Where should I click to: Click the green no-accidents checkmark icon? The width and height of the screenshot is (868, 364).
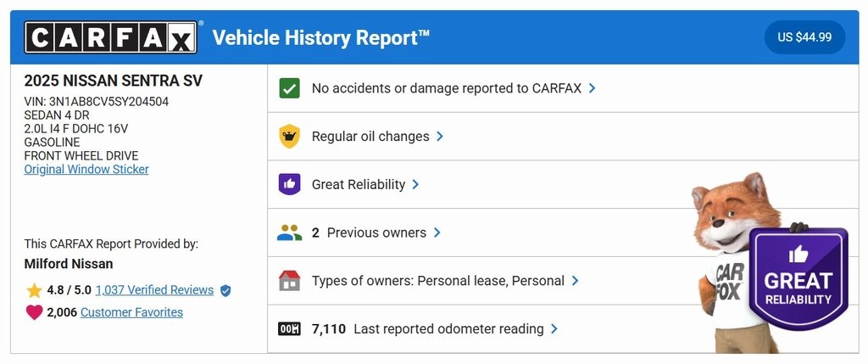click(x=290, y=88)
